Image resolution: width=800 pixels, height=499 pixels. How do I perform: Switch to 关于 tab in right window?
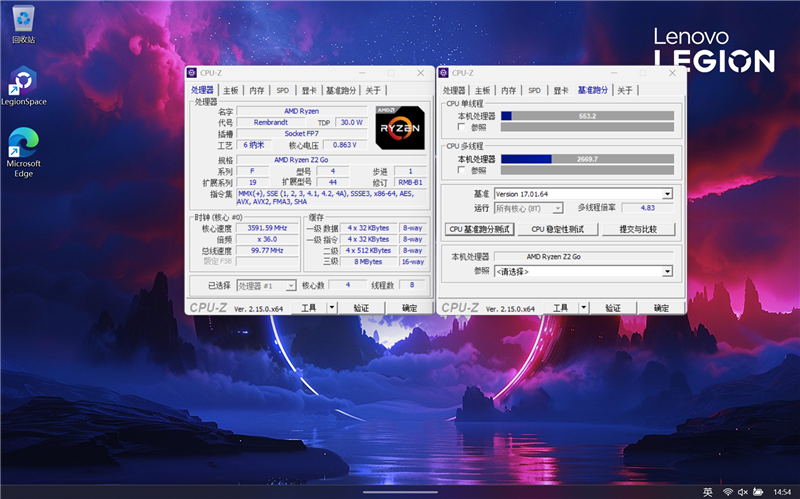pyautogui.click(x=624, y=90)
